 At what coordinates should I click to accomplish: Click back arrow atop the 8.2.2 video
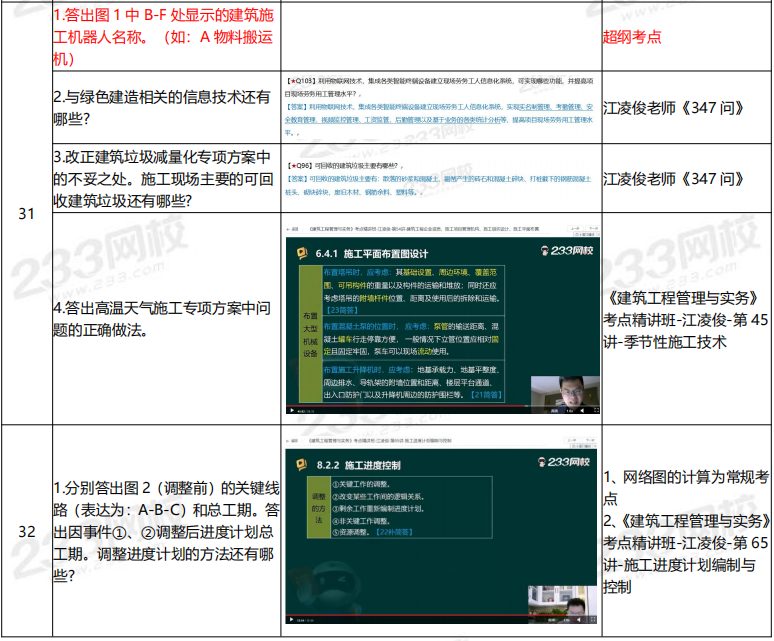tap(292, 438)
